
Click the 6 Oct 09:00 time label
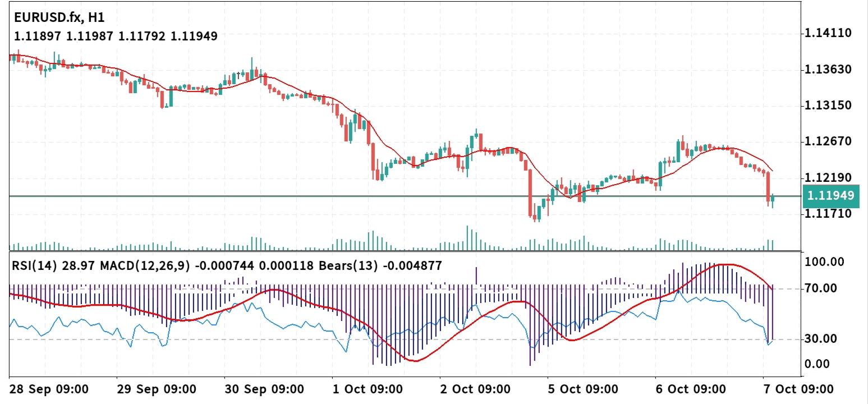[x=691, y=389]
